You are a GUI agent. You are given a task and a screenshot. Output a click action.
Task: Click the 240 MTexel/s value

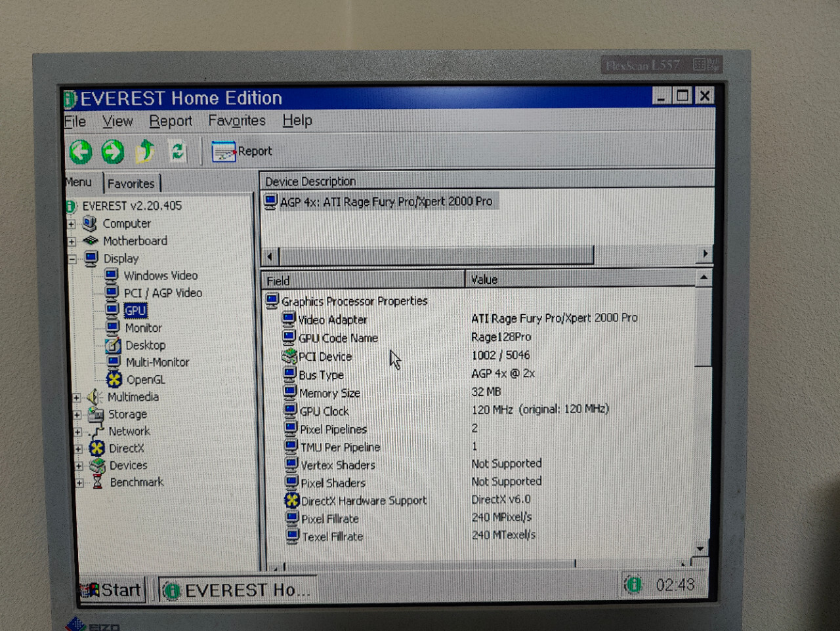[x=503, y=535]
